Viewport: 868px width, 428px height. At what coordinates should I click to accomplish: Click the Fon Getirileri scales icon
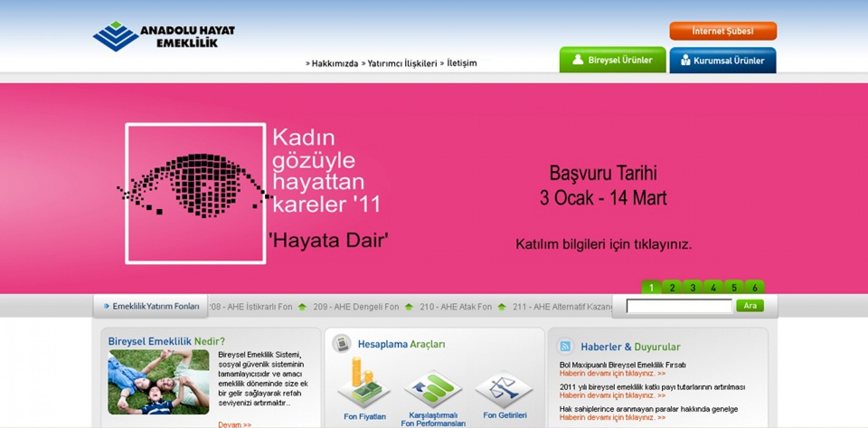[504, 389]
